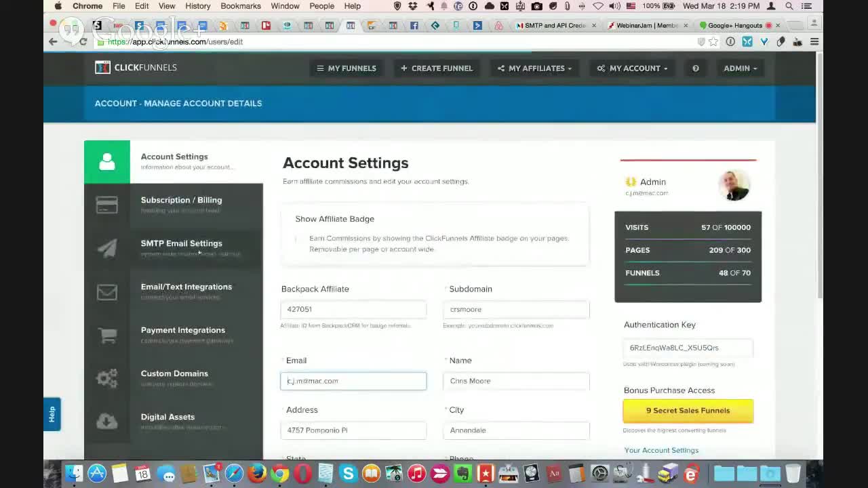Open Chrome hamburger menu
This screenshot has height=488, width=868.
click(814, 41)
